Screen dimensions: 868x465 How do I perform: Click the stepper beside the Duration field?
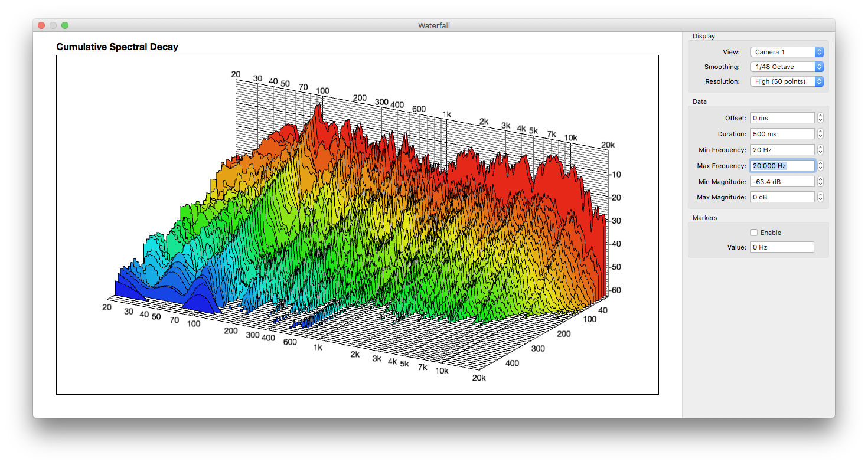tap(820, 134)
